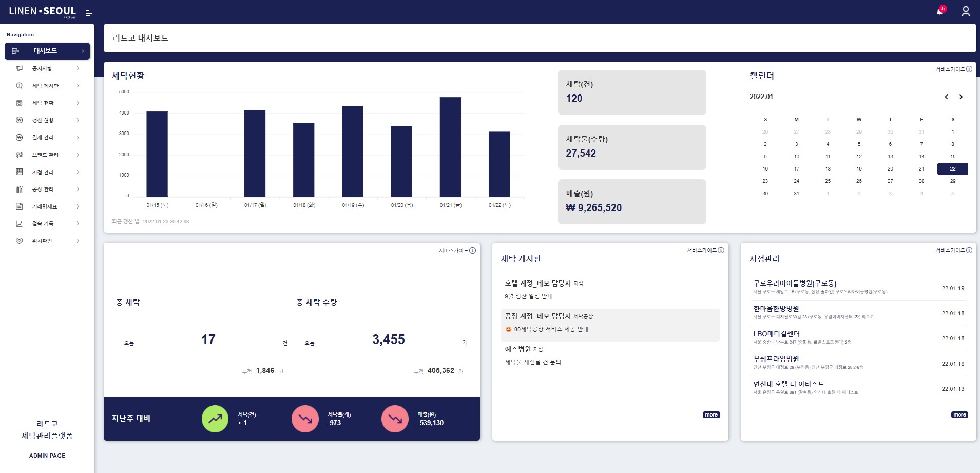Expand the 결제 관리 chevron
The width and height of the screenshot is (980, 473).
[x=78, y=137]
